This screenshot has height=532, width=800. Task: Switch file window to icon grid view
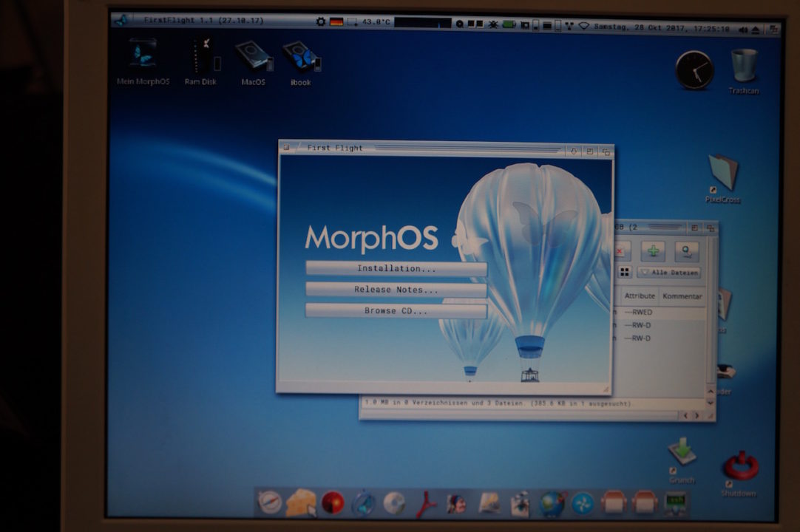(x=625, y=272)
